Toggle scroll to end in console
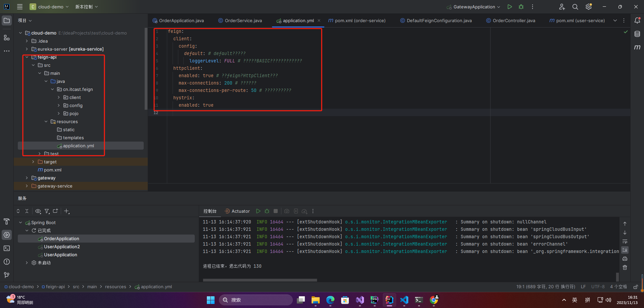This screenshot has width=644, height=308. [x=625, y=250]
